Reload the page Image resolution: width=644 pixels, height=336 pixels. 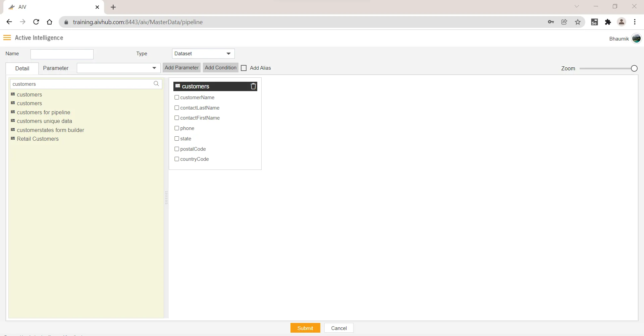pyautogui.click(x=36, y=22)
